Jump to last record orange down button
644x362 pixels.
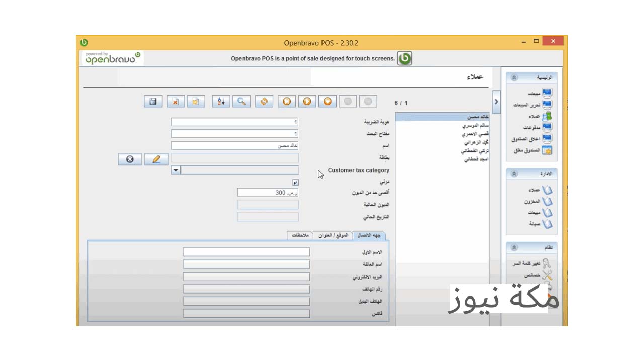pyautogui.click(x=328, y=101)
